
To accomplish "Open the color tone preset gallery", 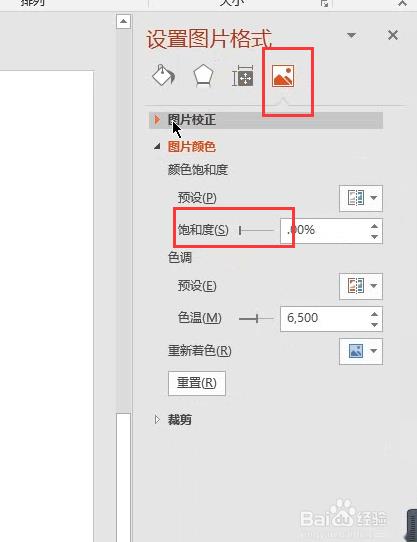I will coord(361,286).
